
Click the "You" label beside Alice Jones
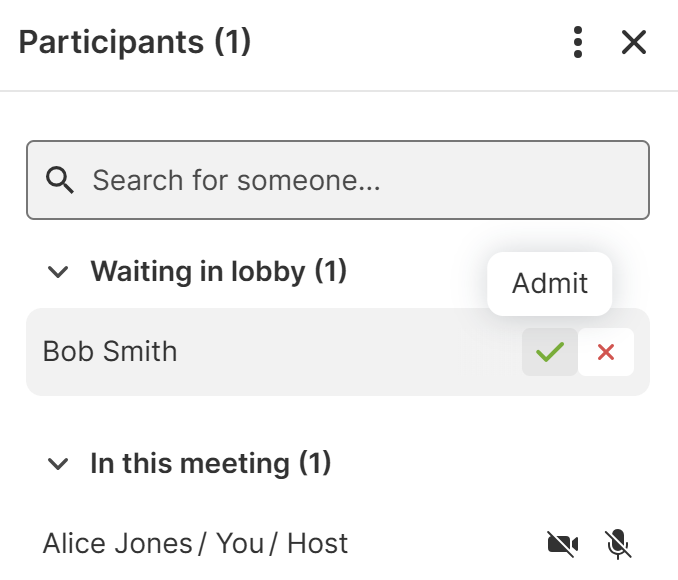point(240,543)
